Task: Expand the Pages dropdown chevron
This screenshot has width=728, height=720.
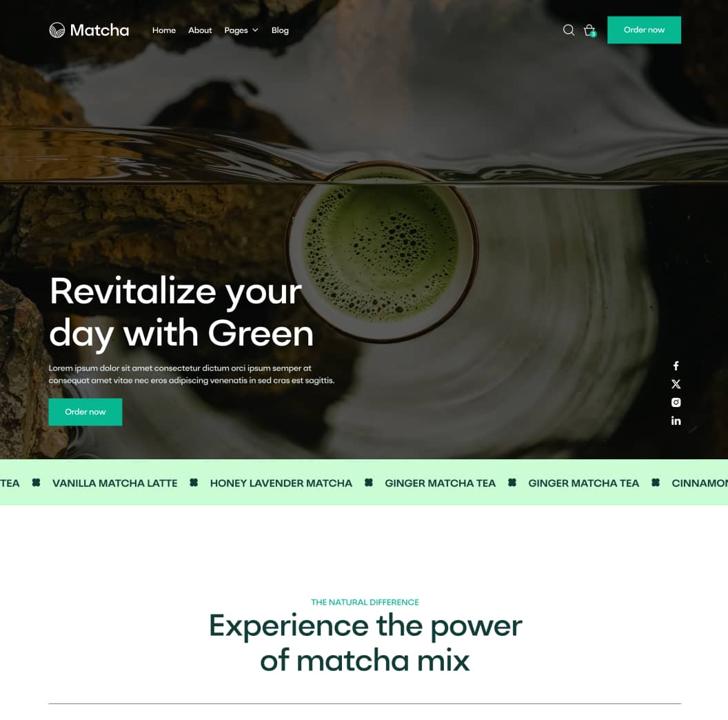Action: pos(255,30)
